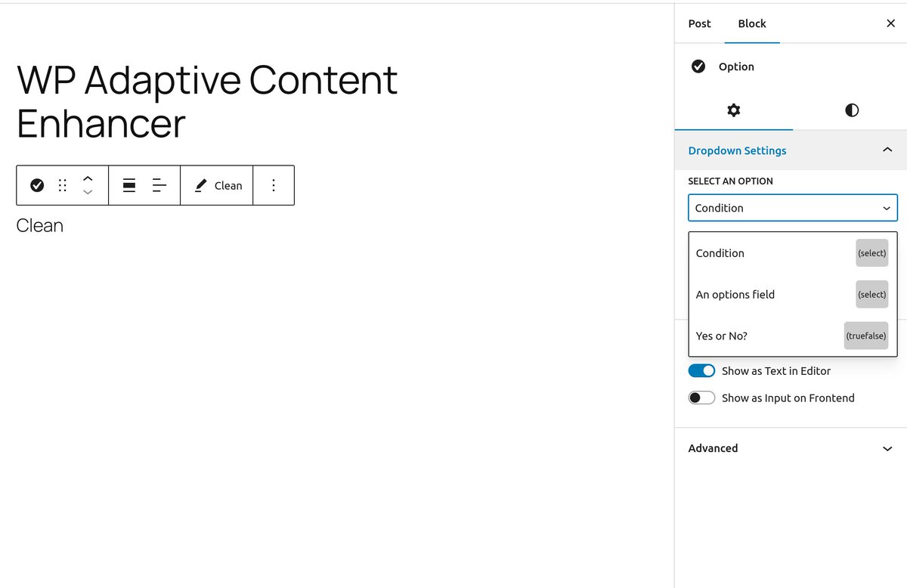Switch to the Post tab
The image size is (907, 588).
click(699, 23)
